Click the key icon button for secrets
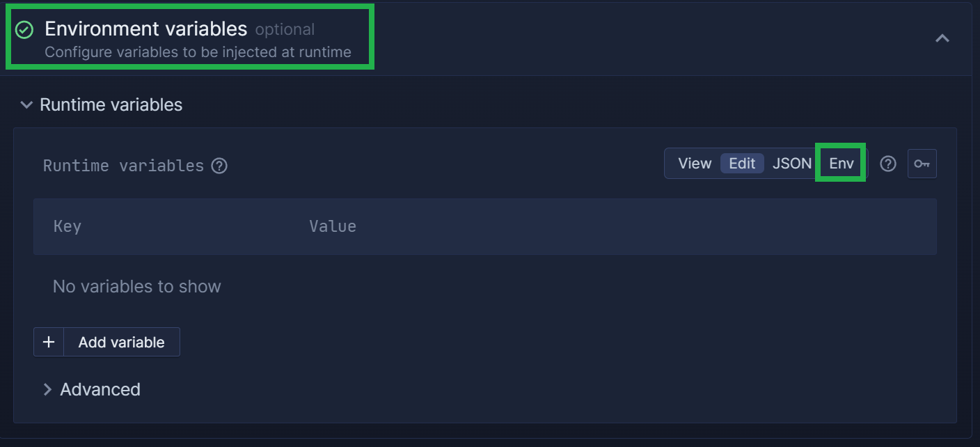Screen dimensions: 980x447 [922, 164]
